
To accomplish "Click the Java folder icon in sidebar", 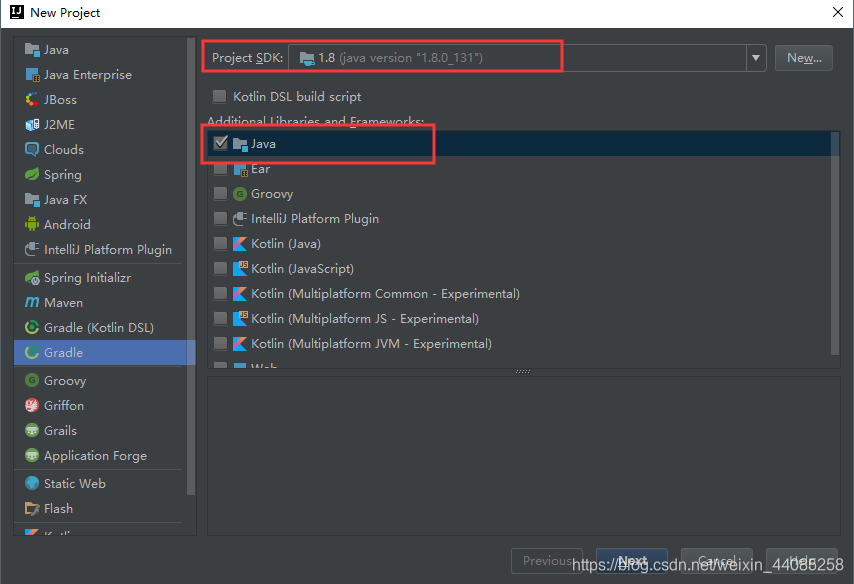I will coord(32,50).
